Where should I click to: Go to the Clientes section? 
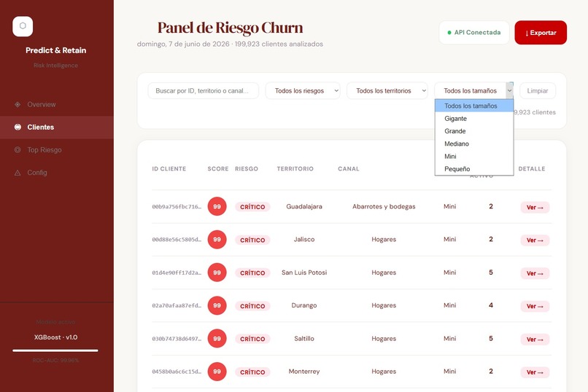coord(57,128)
